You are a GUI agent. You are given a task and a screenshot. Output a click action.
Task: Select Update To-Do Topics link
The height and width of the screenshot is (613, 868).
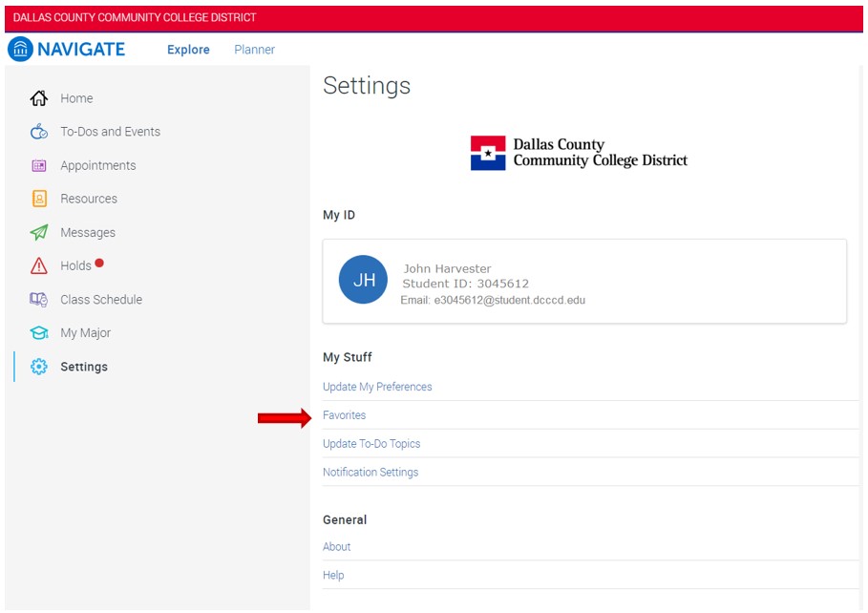(x=371, y=444)
